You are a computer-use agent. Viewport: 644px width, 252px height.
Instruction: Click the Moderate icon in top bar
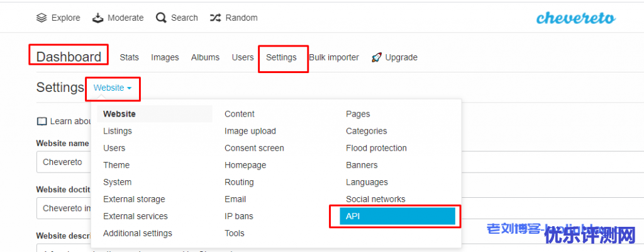pos(97,18)
